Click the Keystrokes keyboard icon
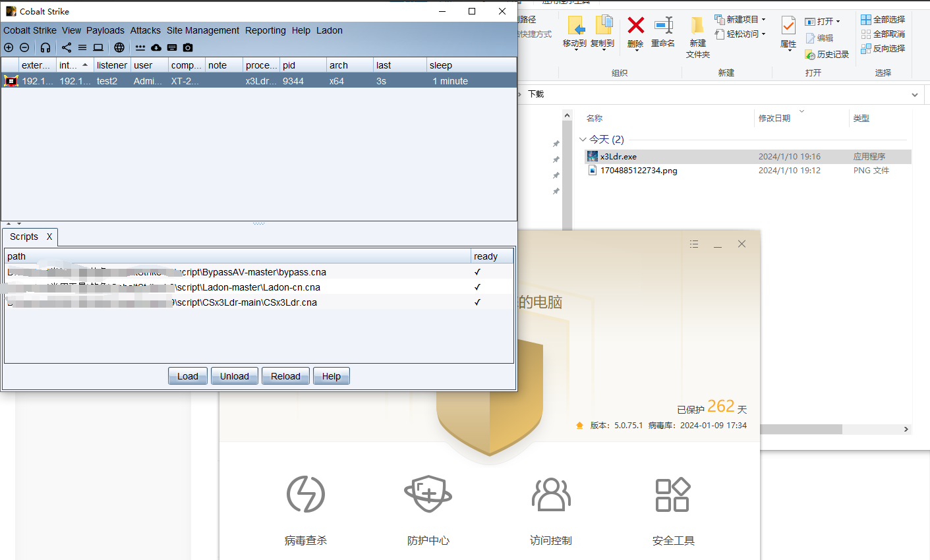The height and width of the screenshot is (560, 930). click(x=172, y=47)
